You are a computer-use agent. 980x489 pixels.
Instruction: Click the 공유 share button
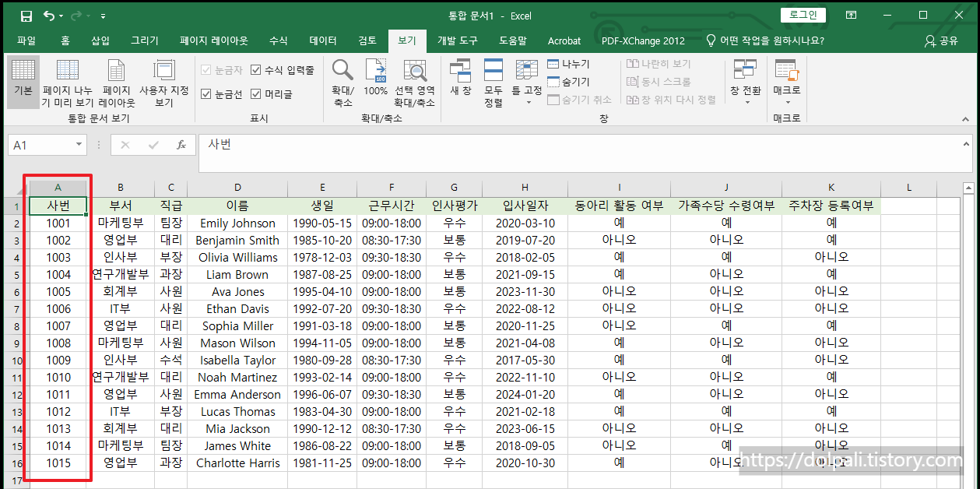pyautogui.click(x=941, y=40)
